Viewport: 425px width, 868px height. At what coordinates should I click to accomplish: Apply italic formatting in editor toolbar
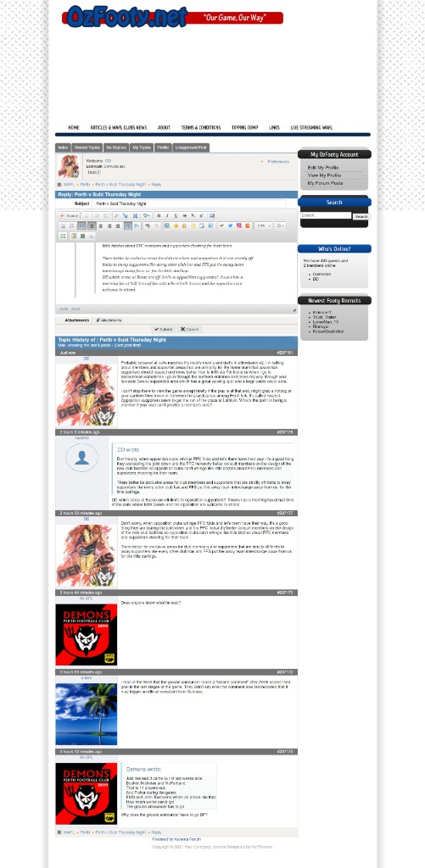click(x=167, y=216)
